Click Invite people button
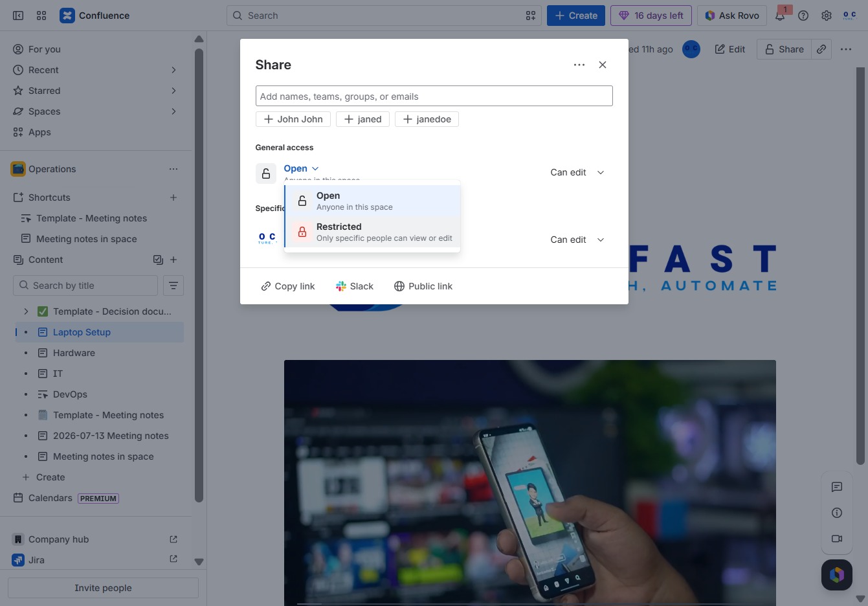868x606 pixels. click(103, 588)
